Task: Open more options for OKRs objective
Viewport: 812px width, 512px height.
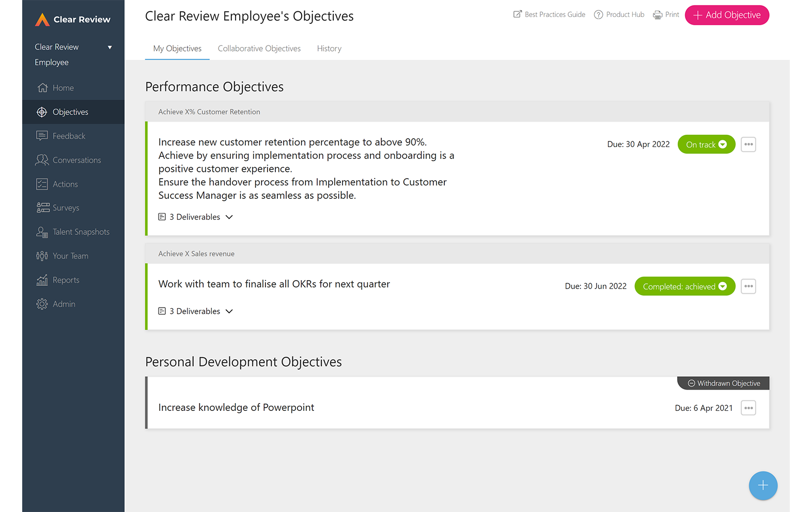Action: coord(748,286)
